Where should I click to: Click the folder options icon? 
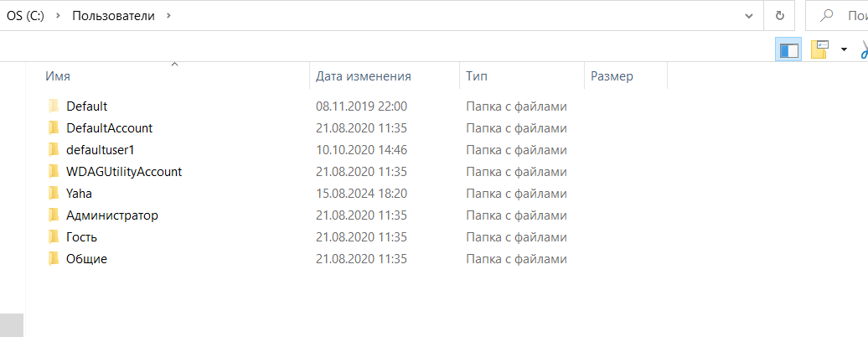[x=820, y=50]
